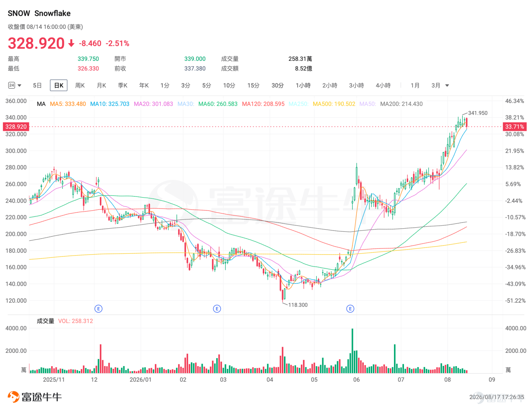Toggle the MA5 line in the legend
The image size is (532, 410).
coord(68,104)
